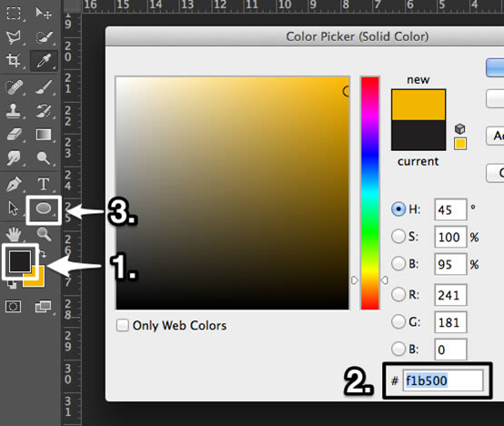The height and width of the screenshot is (426, 504).
Task: Select the Crop tool
Action: (14, 60)
